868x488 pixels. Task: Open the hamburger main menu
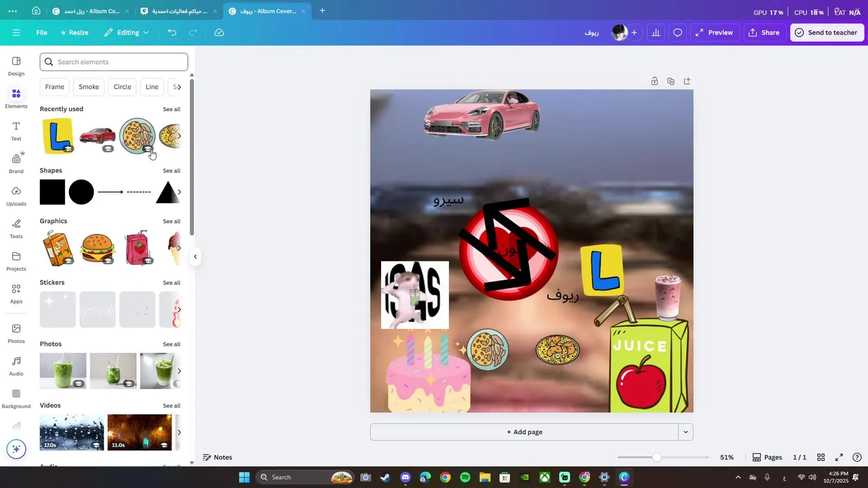16,33
